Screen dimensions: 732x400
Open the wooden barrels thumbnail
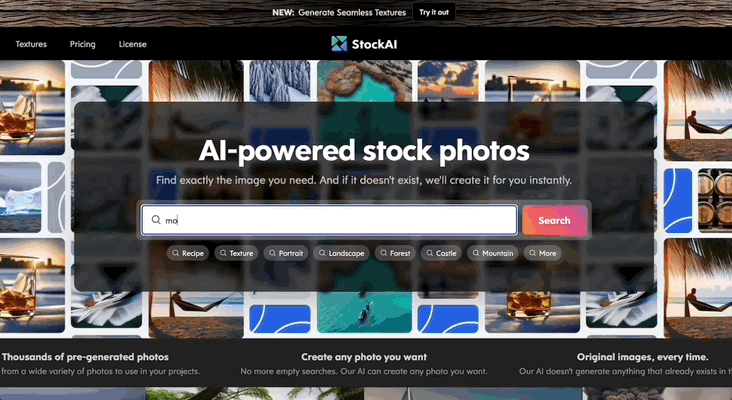(x=715, y=200)
